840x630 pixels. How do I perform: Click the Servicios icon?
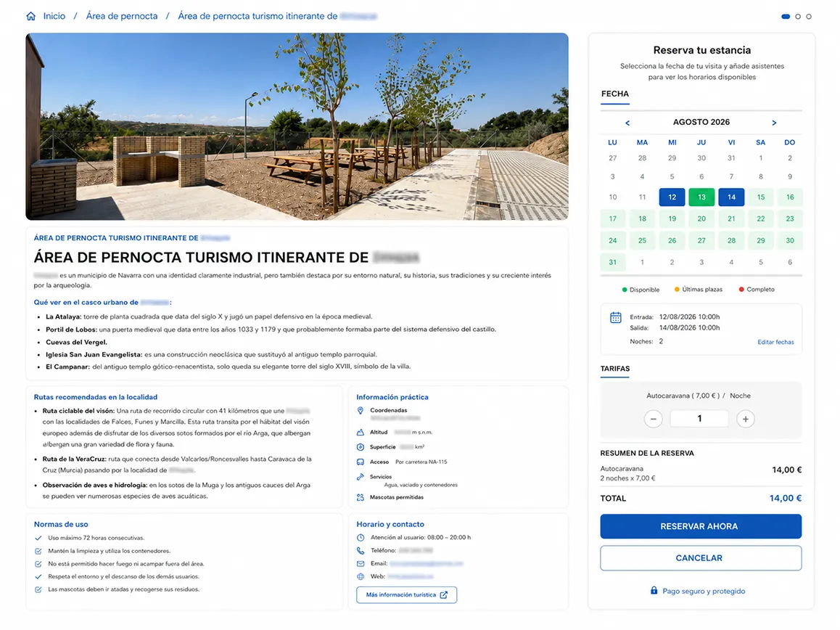[360, 477]
